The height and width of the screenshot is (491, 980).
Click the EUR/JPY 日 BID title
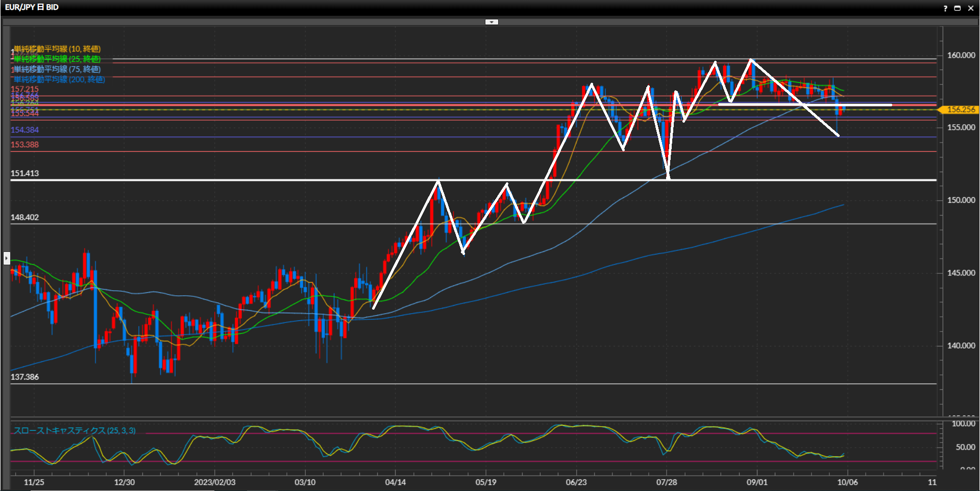pos(32,8)
